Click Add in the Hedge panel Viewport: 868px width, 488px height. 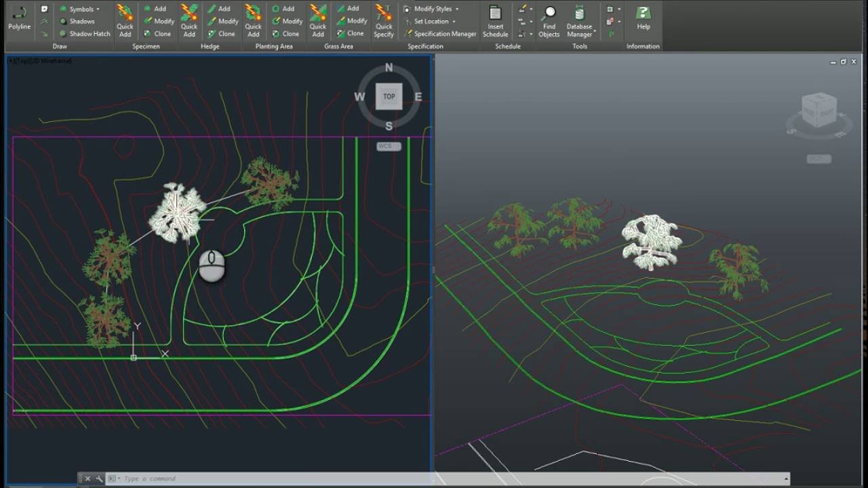pyautogui.click(x=219, y=9)
